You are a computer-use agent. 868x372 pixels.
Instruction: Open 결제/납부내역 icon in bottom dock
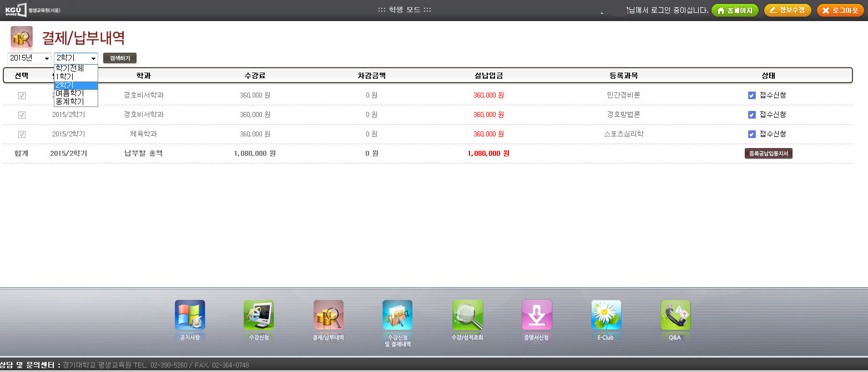(x=329, y=315)
